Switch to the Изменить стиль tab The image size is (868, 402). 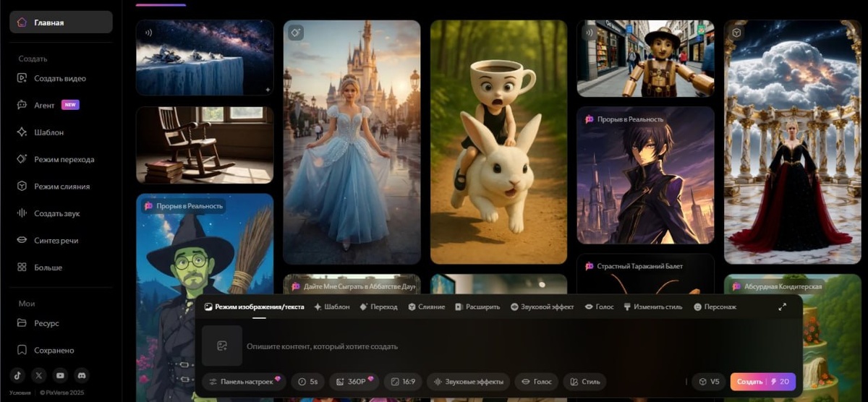point(652,307)
